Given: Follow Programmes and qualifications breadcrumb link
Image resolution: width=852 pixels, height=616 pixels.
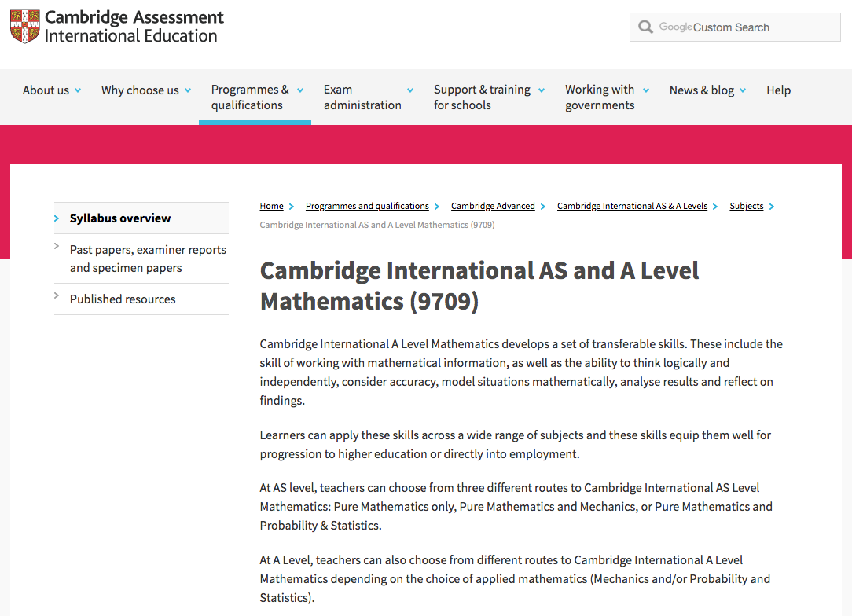Looking at the screenshot, I should click(x=367, y=206).
